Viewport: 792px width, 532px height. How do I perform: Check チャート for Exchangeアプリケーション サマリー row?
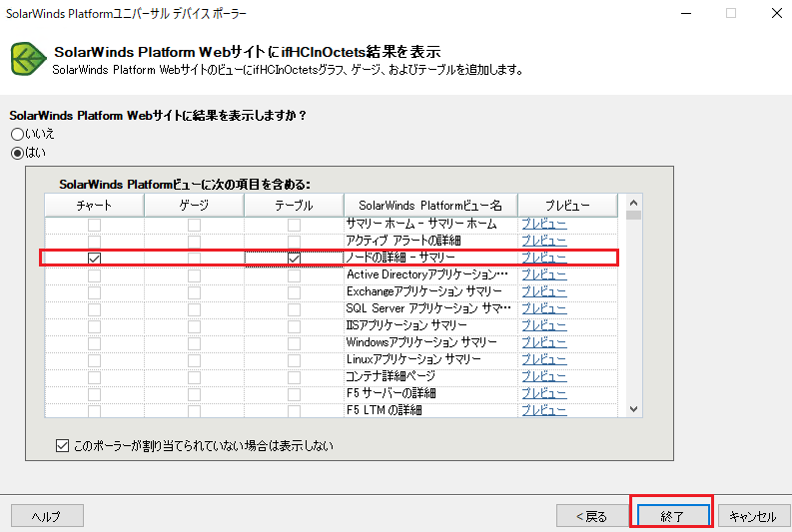(x=94, y=292)
